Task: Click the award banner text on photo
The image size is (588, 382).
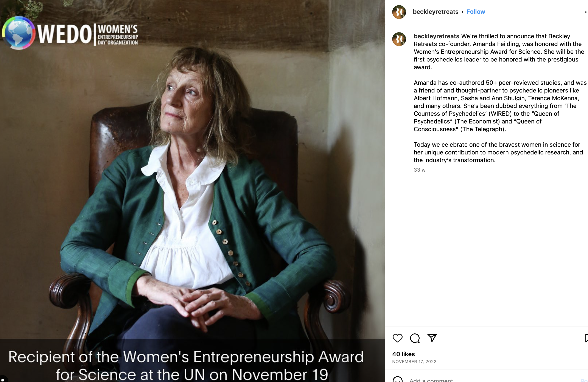Action: pos(186,365)
